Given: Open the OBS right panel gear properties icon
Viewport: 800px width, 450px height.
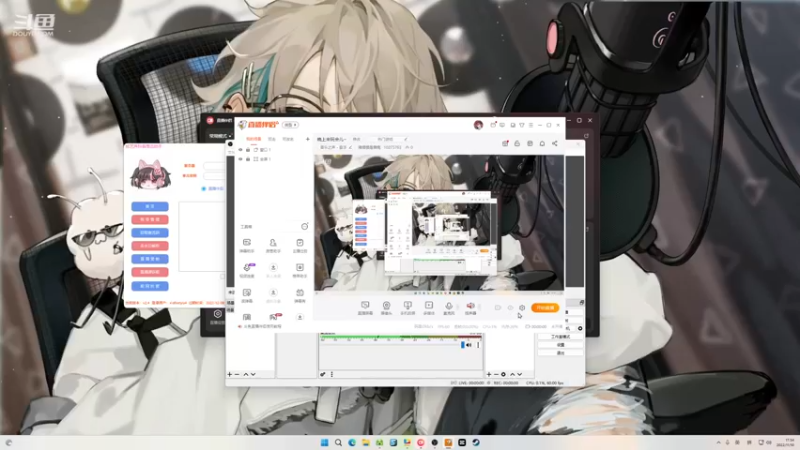Looking at the screenshot, I should [x=503, y=374].
